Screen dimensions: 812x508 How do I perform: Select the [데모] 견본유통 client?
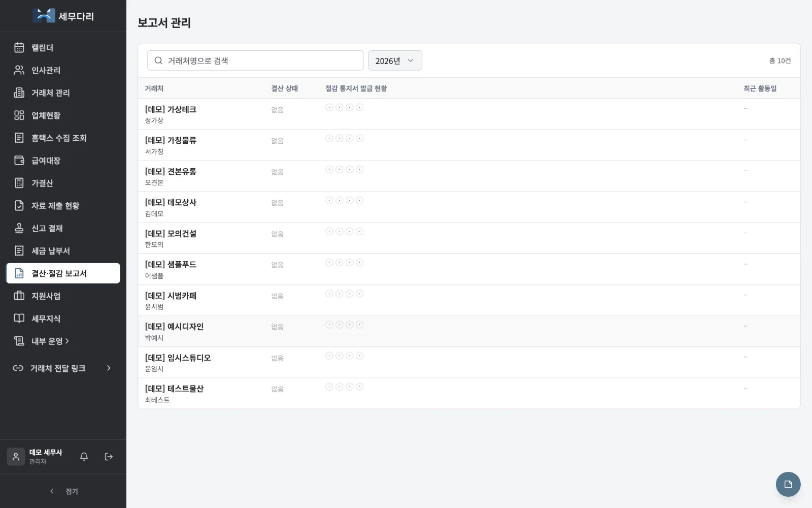coord(469,176)
